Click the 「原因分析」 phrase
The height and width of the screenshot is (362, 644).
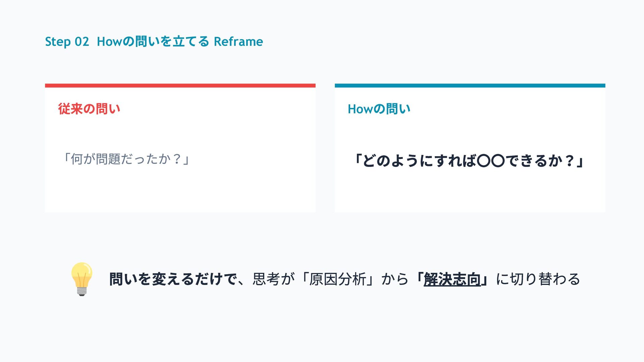click(x=337, y=279)
